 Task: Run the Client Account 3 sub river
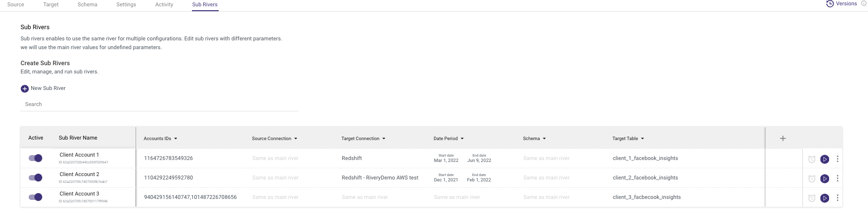[824, 198]
